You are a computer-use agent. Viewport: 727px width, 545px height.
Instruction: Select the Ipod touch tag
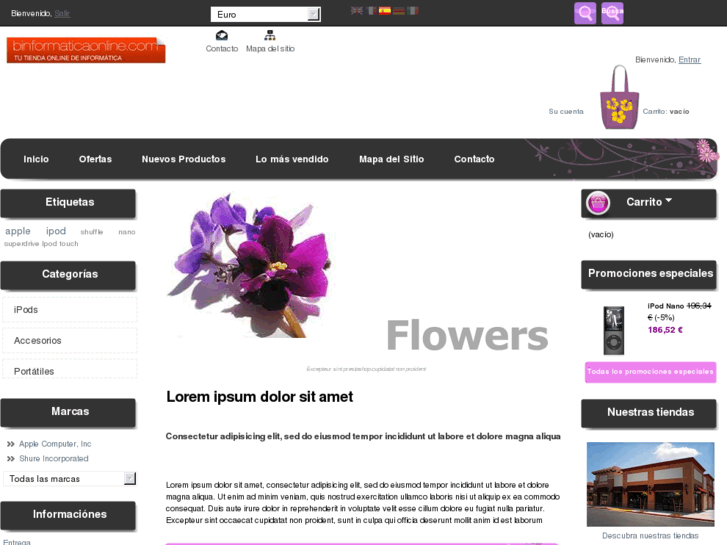(60, 244)
